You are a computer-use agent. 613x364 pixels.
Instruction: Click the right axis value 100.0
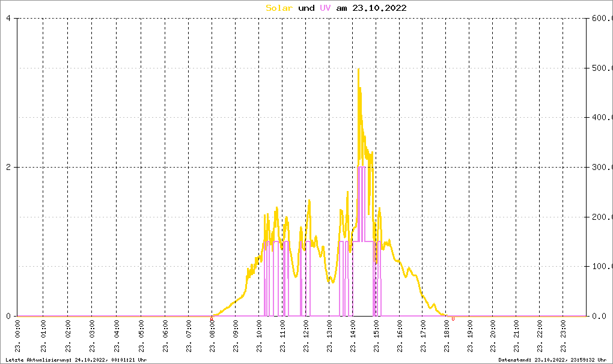(602, 266)
